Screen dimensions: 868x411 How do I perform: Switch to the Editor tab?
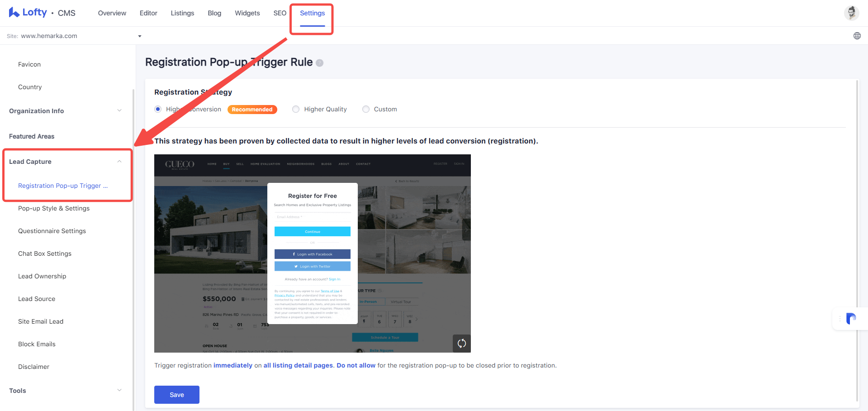148,13
